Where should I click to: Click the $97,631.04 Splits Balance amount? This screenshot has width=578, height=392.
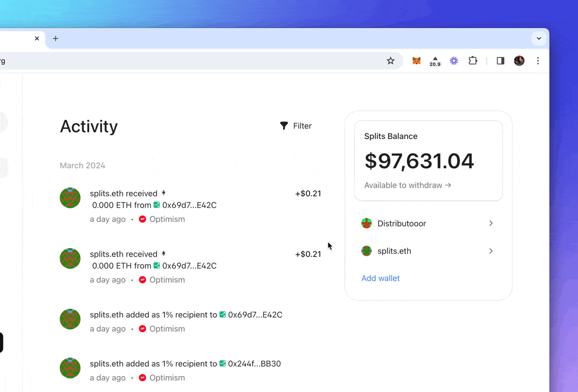point(419,161)
